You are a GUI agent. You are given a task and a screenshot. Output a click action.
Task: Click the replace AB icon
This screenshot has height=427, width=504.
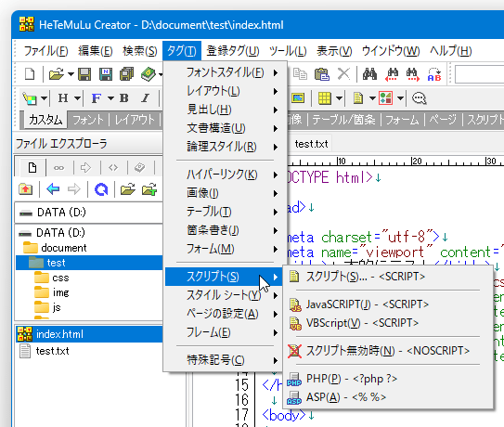pos(434,74)
